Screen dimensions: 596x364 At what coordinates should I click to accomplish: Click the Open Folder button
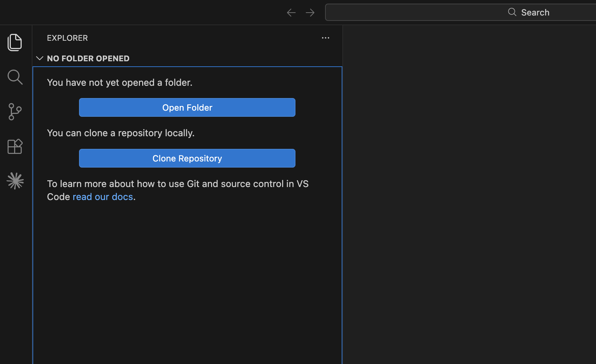pyautogui.click(x=187, y=107)
